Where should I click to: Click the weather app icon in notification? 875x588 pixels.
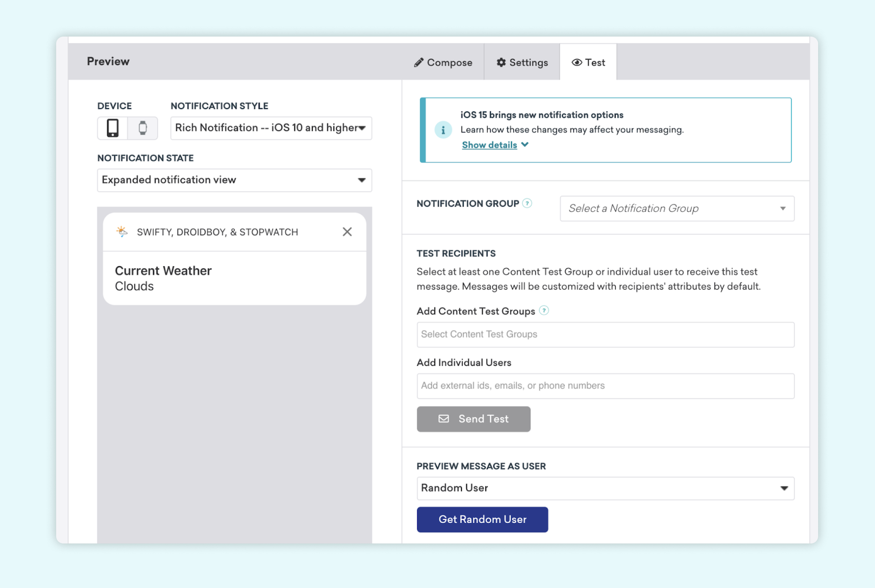pos(122,232)
